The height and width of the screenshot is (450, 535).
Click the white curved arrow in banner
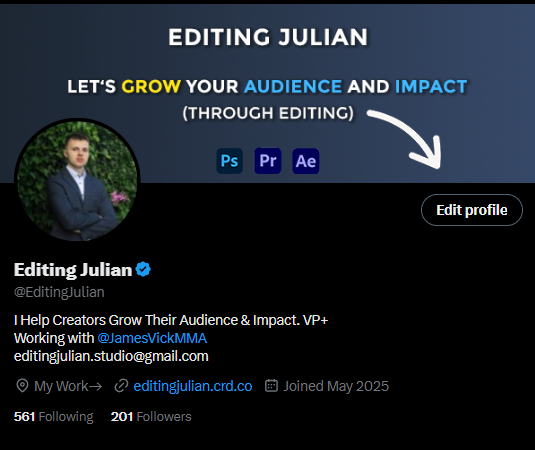click(408, 138)
